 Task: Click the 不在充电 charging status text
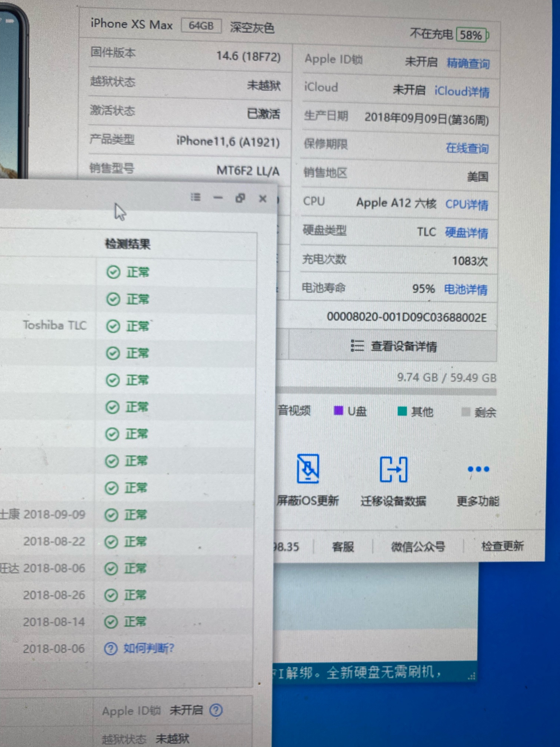pos(431,34)
